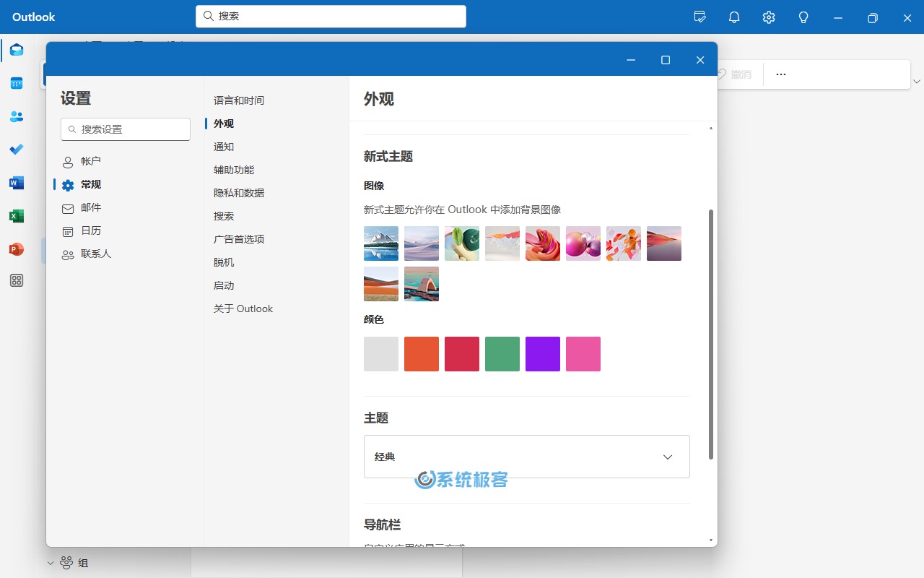Maximize the settings dialog window

pos(666,60)
